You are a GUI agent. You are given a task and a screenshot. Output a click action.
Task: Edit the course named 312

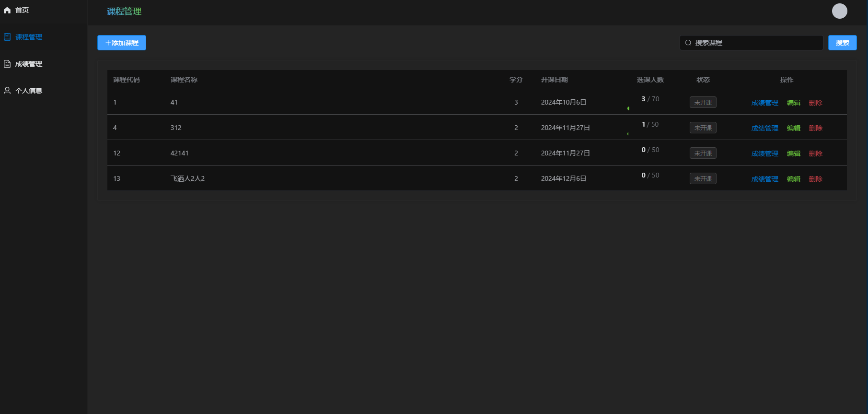coord(793,128)
